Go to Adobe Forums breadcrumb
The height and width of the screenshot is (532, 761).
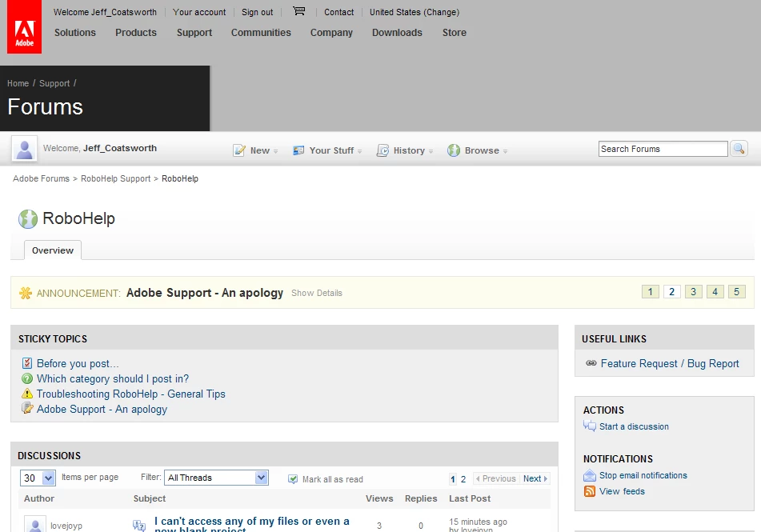pos(42,178)
